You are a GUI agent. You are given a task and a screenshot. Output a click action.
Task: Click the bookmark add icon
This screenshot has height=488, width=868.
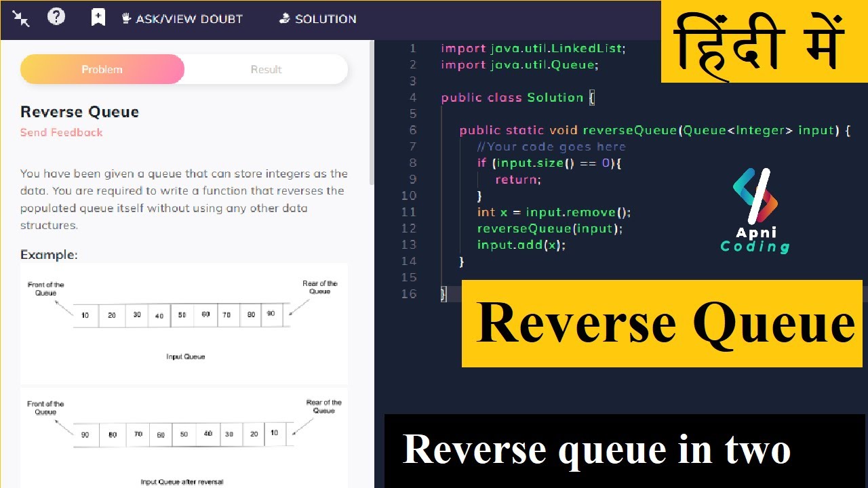pos(98,18)
